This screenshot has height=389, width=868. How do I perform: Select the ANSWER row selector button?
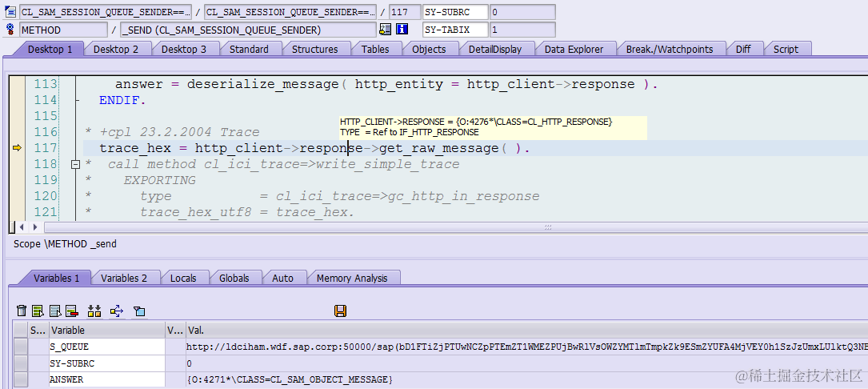click(21, 379)
